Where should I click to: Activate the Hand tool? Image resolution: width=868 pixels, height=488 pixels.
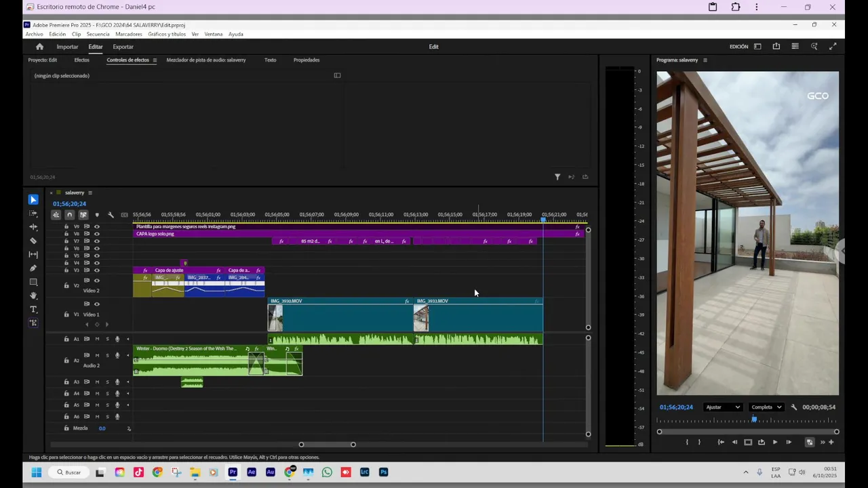click(33, 296)
